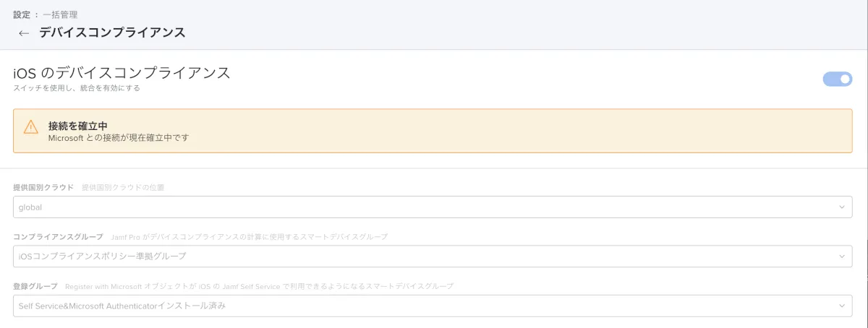Click chevron arrow of Self Service&Microsoft Authenticator field

[x=841, y=306]
